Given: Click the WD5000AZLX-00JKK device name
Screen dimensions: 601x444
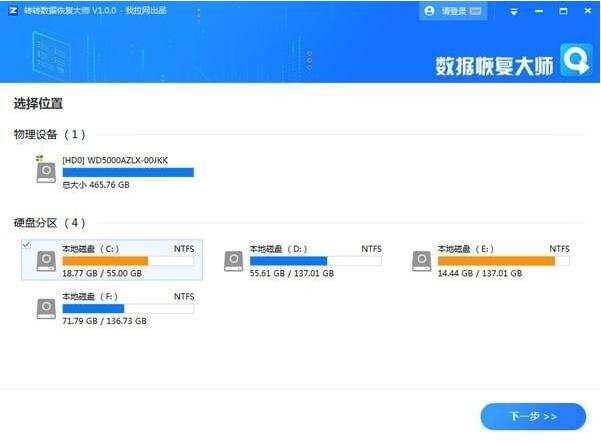Looking at the screenshot, I should (x=128, y=160).
